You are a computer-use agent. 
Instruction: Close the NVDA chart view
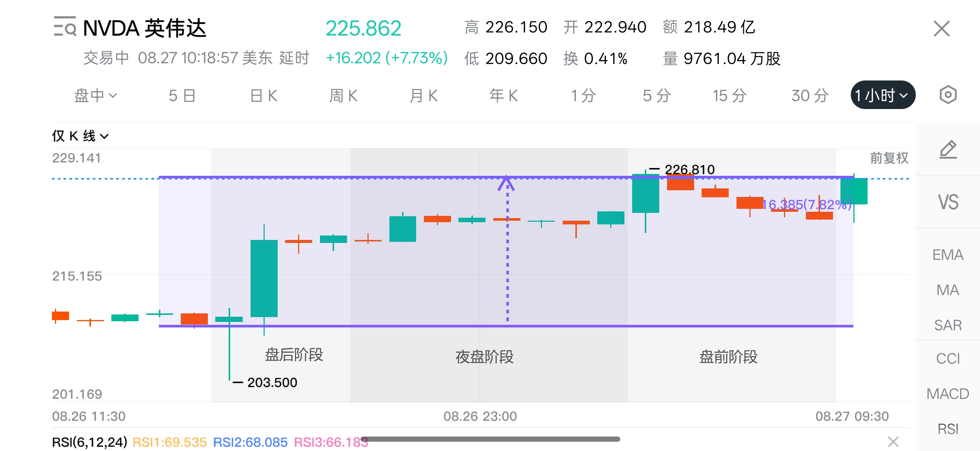click(x=941, y=29)
